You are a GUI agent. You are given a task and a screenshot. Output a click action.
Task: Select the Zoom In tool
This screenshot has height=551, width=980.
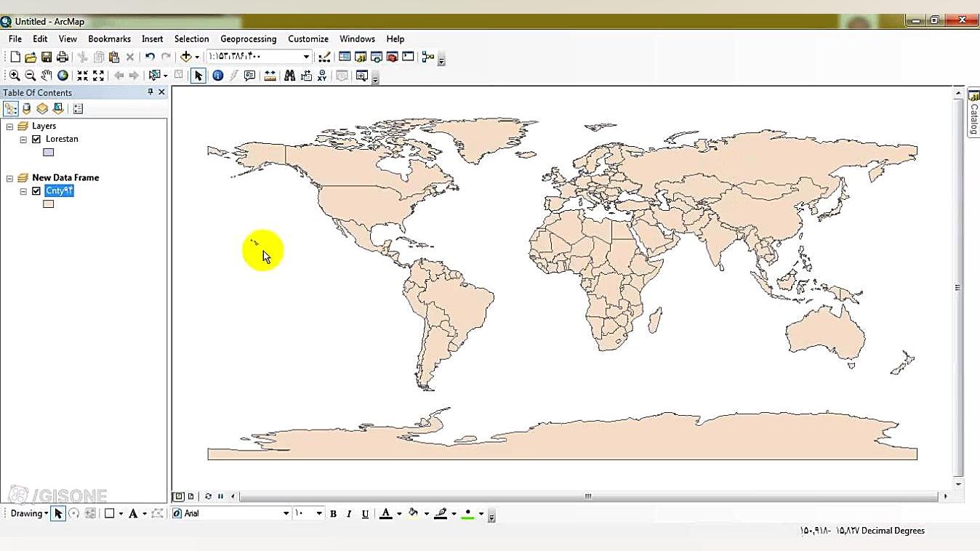(x=15, y=75)
